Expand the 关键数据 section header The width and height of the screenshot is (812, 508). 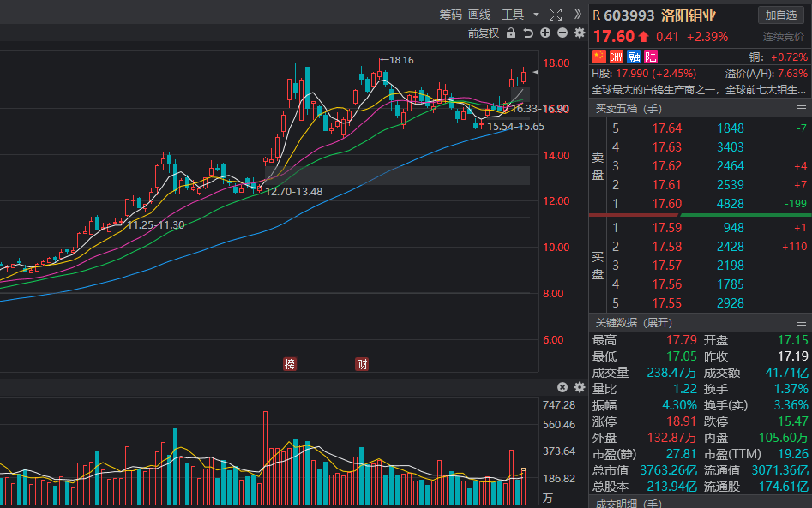click(x=635, y=322)
